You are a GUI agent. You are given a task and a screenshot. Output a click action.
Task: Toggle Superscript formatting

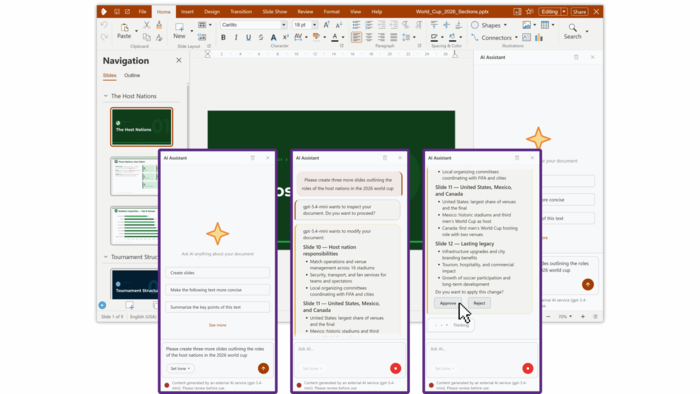[286, 37]
